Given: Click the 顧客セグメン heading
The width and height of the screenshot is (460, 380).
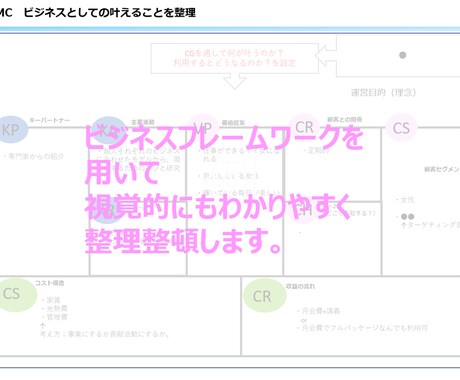Looking at the screenshot, I should click(442, 169).
